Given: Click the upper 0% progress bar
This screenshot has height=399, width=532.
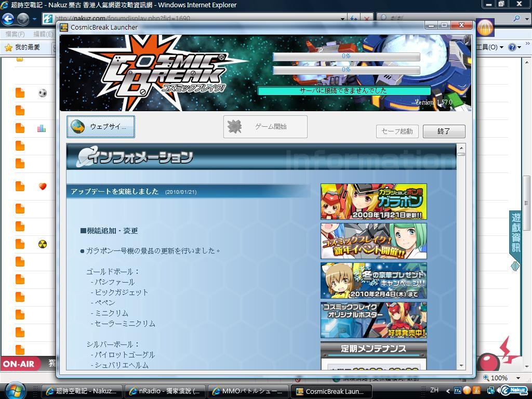Looking at the screenshot, I should point(347,56).
